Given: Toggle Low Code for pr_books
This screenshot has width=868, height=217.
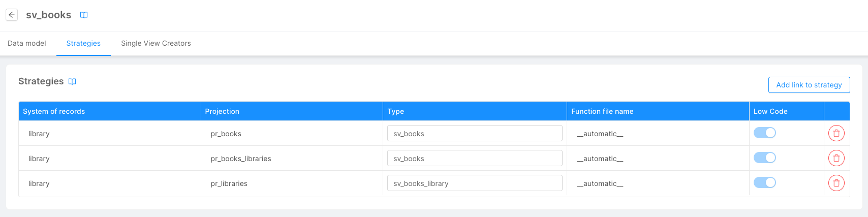Looking at the screenshot, I should [764, 133].
